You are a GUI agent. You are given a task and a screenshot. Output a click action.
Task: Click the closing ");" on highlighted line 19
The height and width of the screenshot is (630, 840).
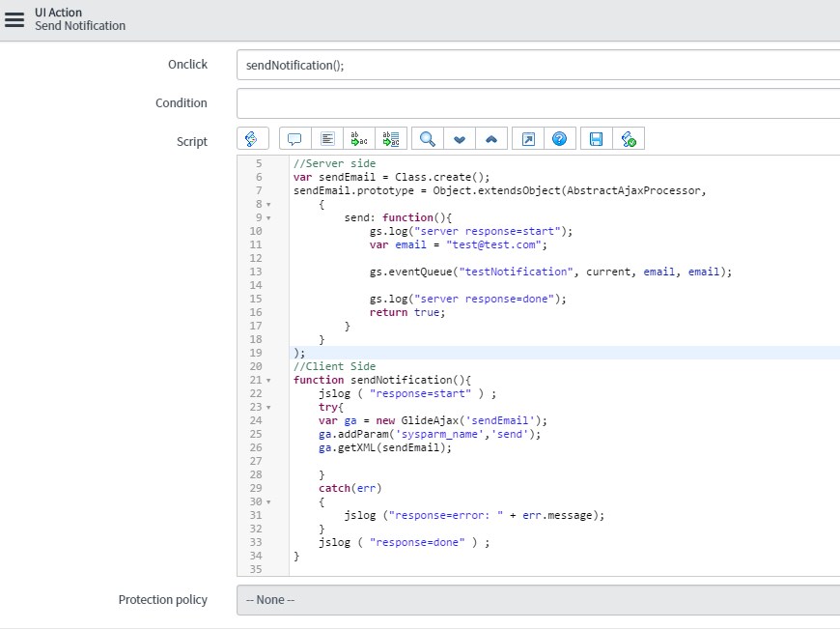[x=299, y=353]
